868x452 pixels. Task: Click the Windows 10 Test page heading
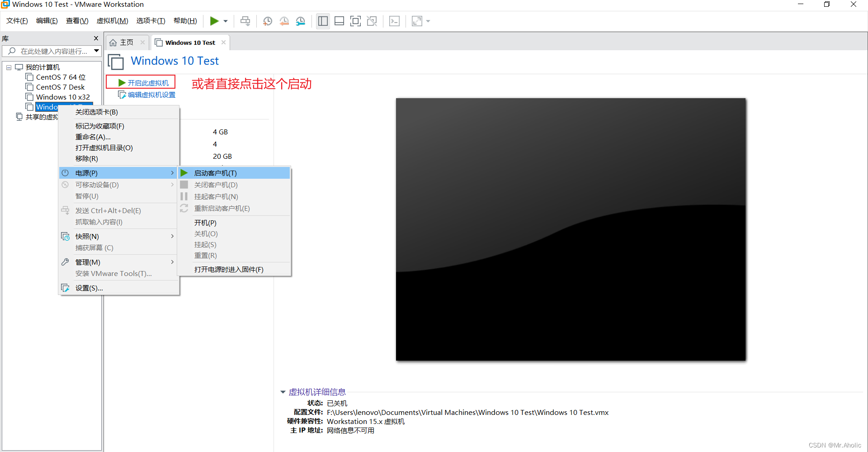pyautogui.click(x=175, y=61)
